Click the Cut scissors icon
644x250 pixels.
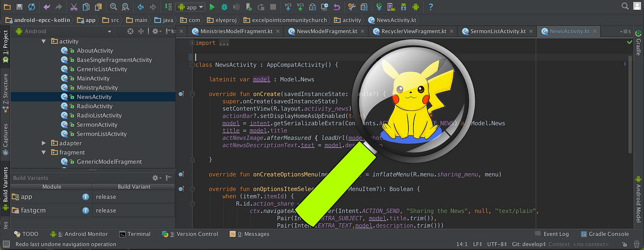click(74, 7)
